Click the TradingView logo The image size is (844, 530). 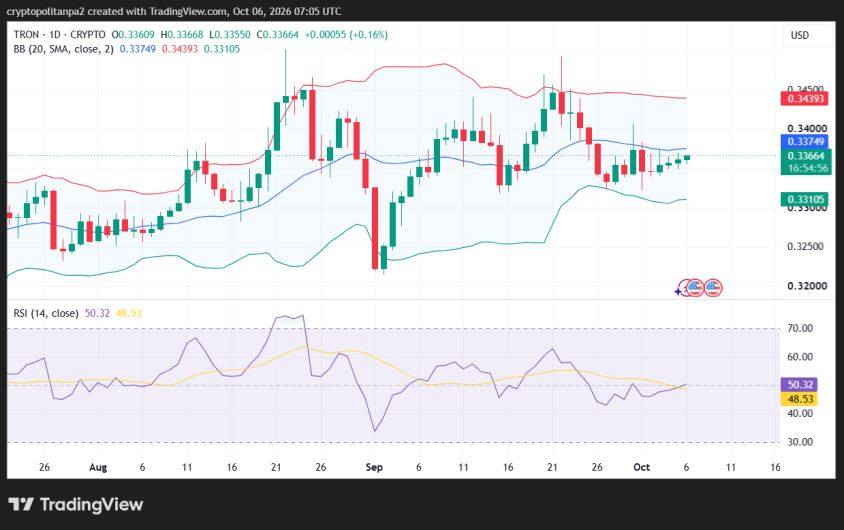coord(76,504)
